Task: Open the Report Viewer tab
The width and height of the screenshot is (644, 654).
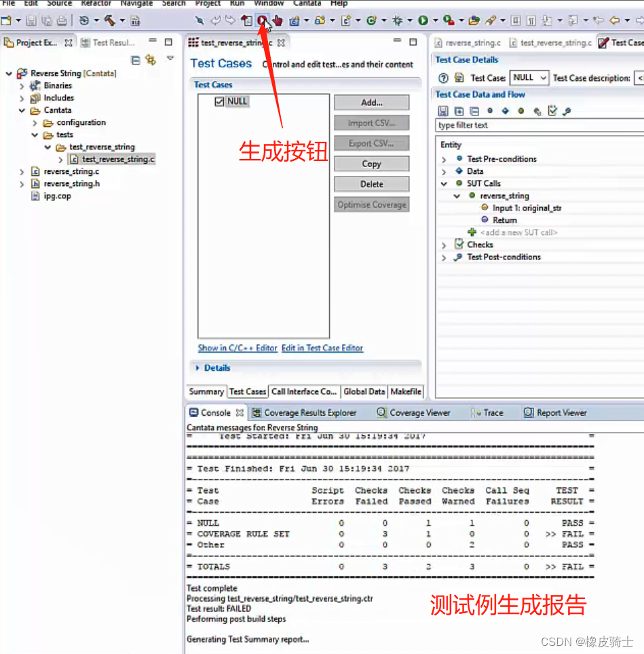Action: (555, 413)
